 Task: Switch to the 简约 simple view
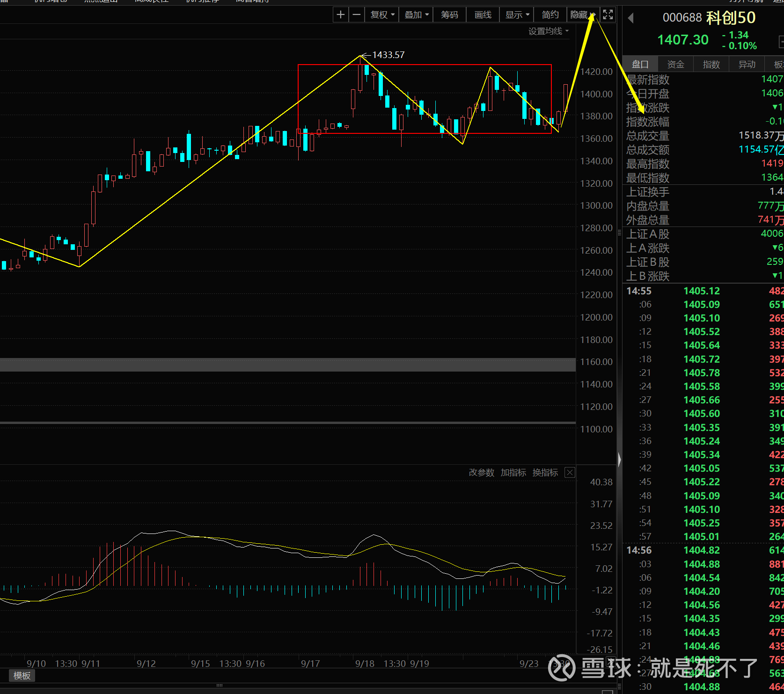point(550,15)
